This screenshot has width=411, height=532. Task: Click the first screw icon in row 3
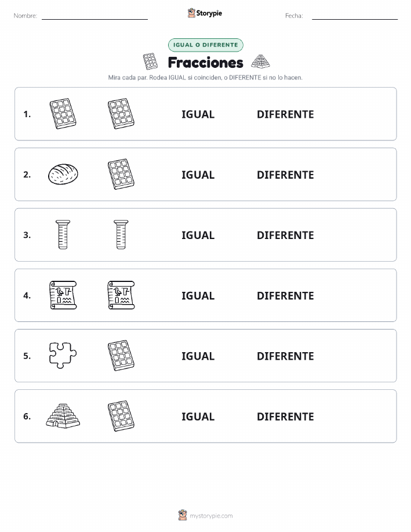pos(63,234)
